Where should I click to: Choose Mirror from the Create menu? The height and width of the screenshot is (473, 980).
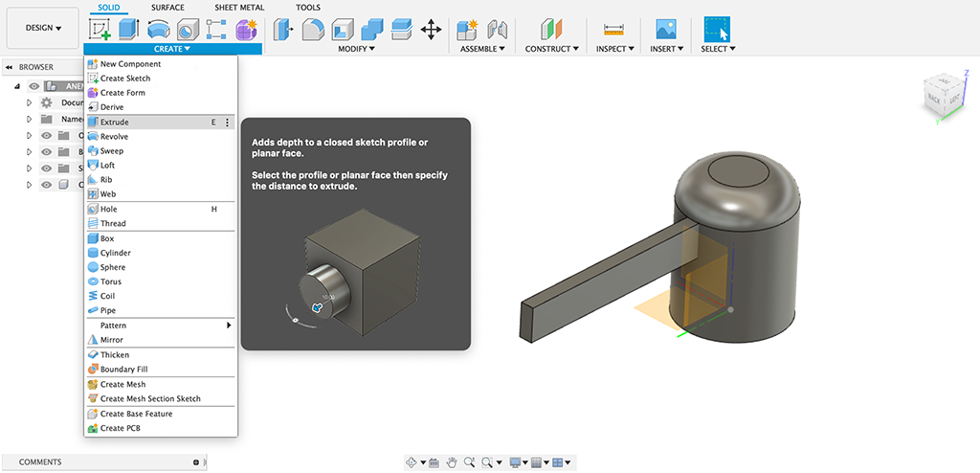click(160, 340)
